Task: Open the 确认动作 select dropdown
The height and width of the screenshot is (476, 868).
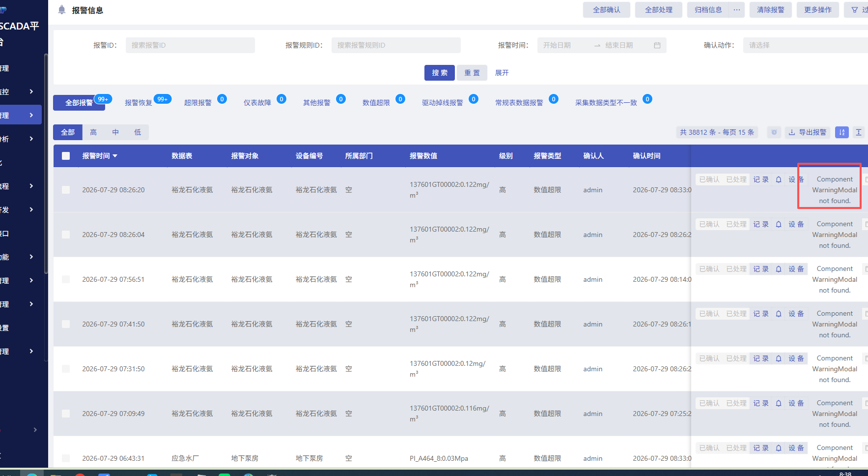Action: pyautogui.click(x=805, y=45)
